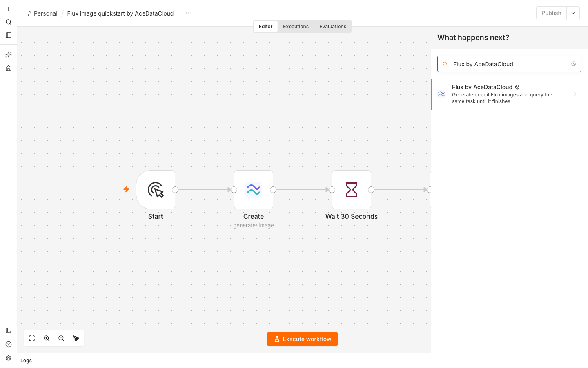The height and width of the screenshot is (368, 588).
Task: Click Execute workflow button
Action: [x=303, y=339]
